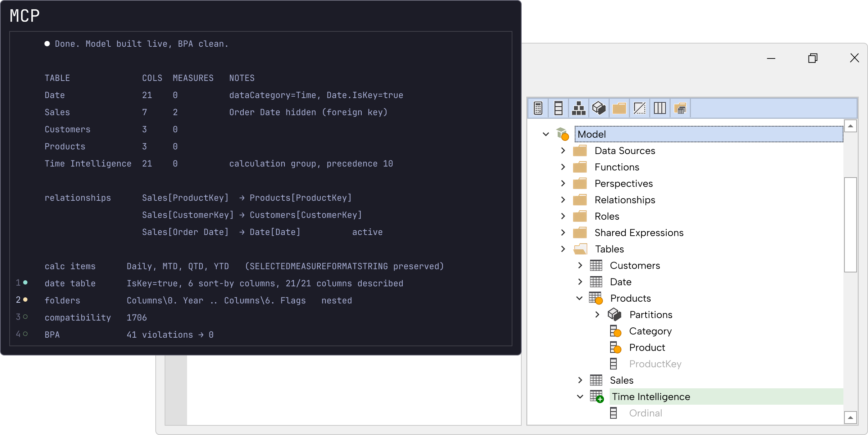Toggle the show partitions cube icon
The image size is (868, 435).
pyautogui.click(x=599, y=108)
